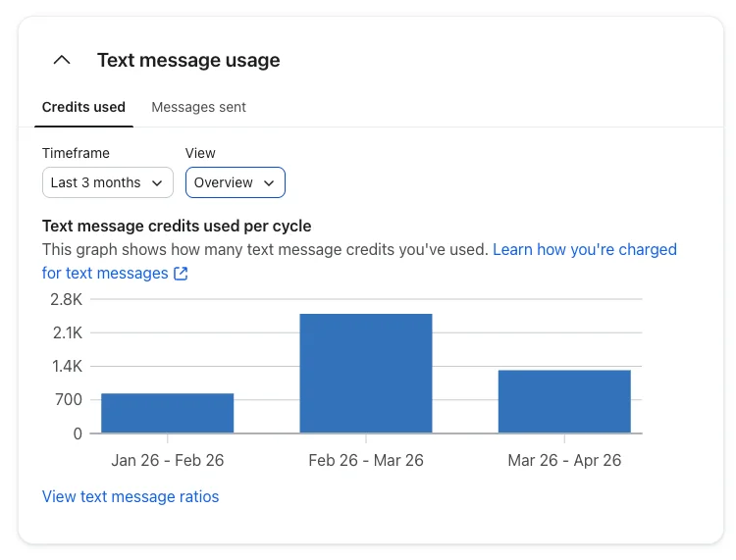Image resolution: width=736 pixels, height=560 pixels.
Task: Click the Text message usage heading
Action: click(x=188, y=60)
